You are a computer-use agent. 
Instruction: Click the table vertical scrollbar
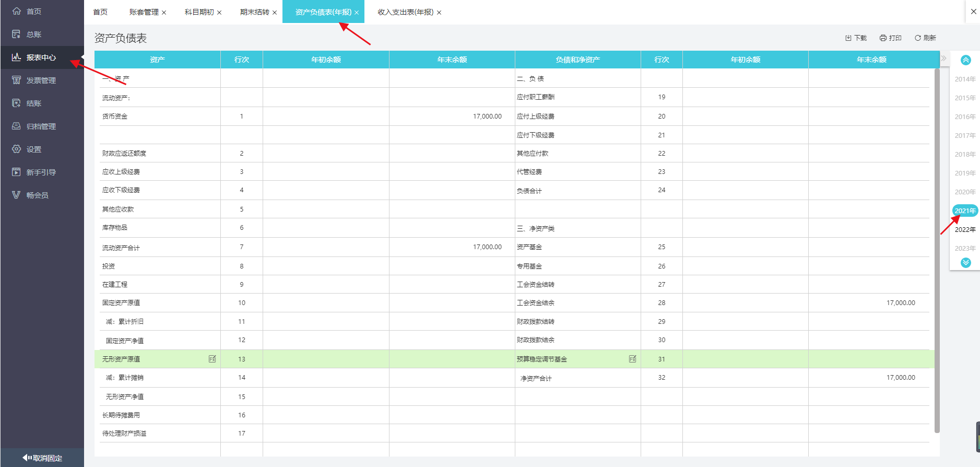tap(937, 251)
